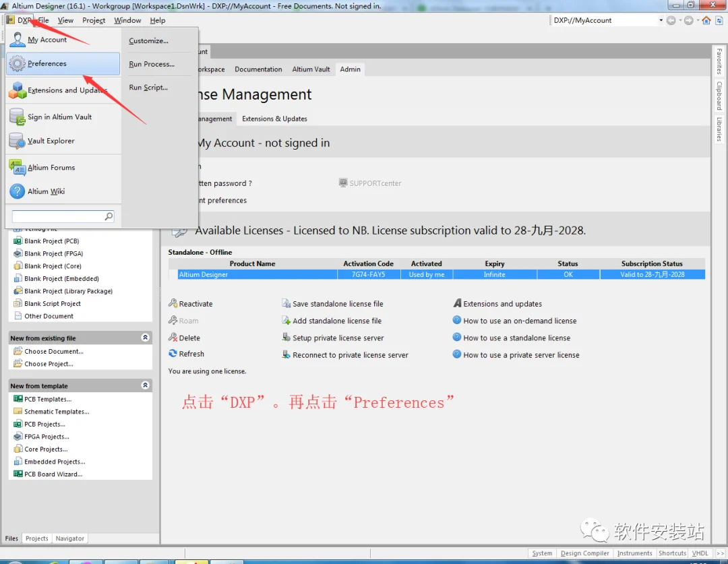Click the navigate Forward arrow icon
Image resolution: width=728 pixels, height=564 pixels.
(x=688, y=20)
